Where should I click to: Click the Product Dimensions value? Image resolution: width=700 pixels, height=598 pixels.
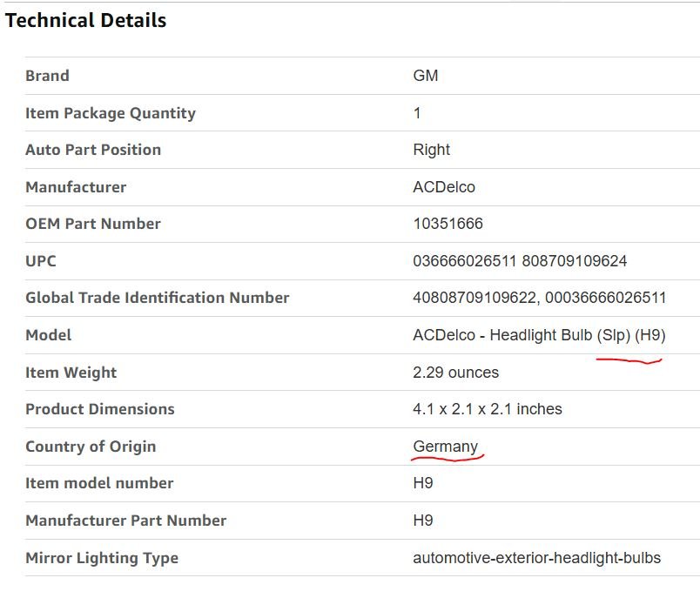[487, 409]
